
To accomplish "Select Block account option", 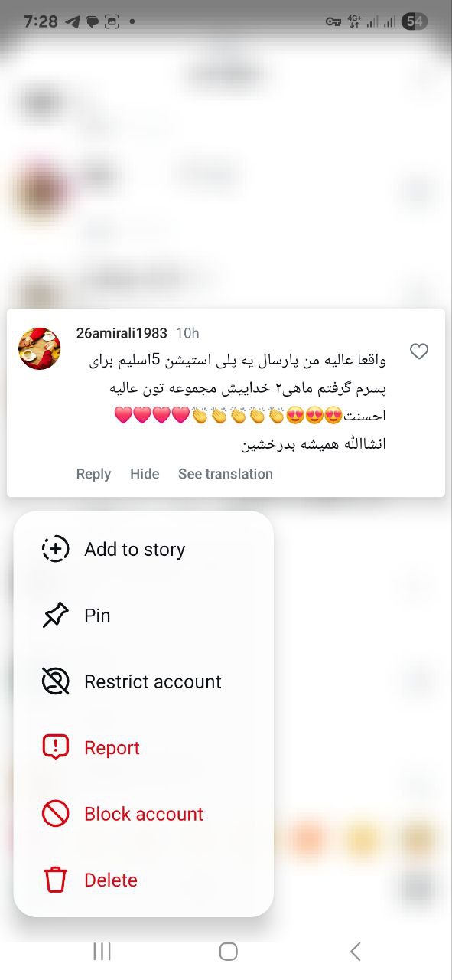I will pos(144,814).
